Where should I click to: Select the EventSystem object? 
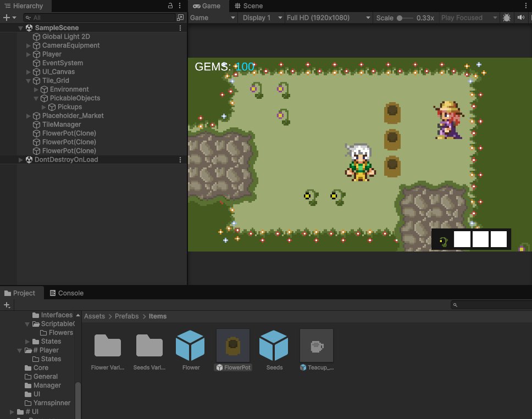tap(63, 63)
